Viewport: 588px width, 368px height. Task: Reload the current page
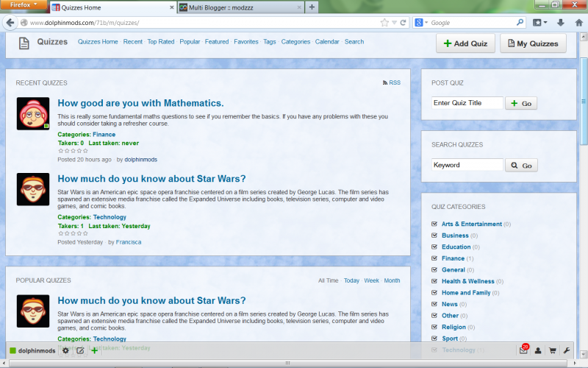(x=403, y=23)
